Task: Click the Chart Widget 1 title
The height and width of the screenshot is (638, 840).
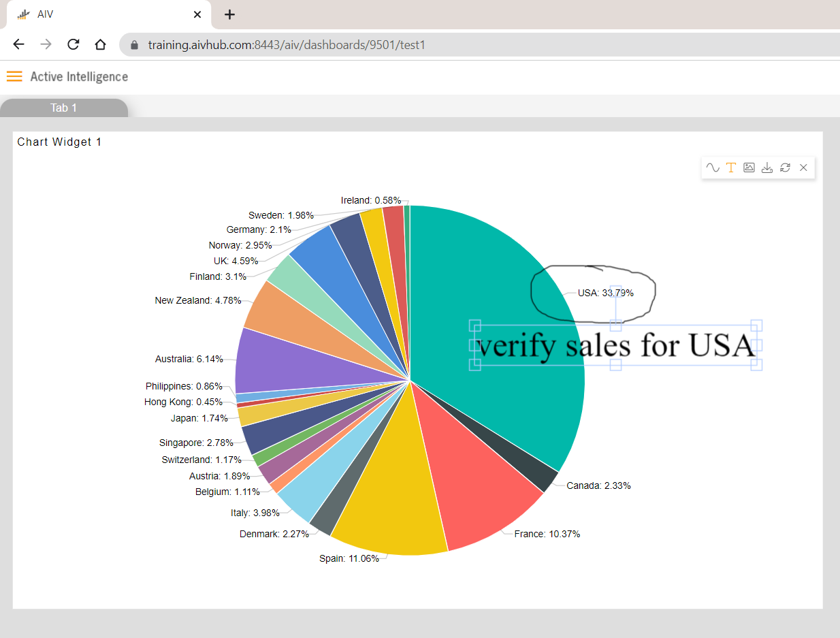Action: [x=59, y=142]
